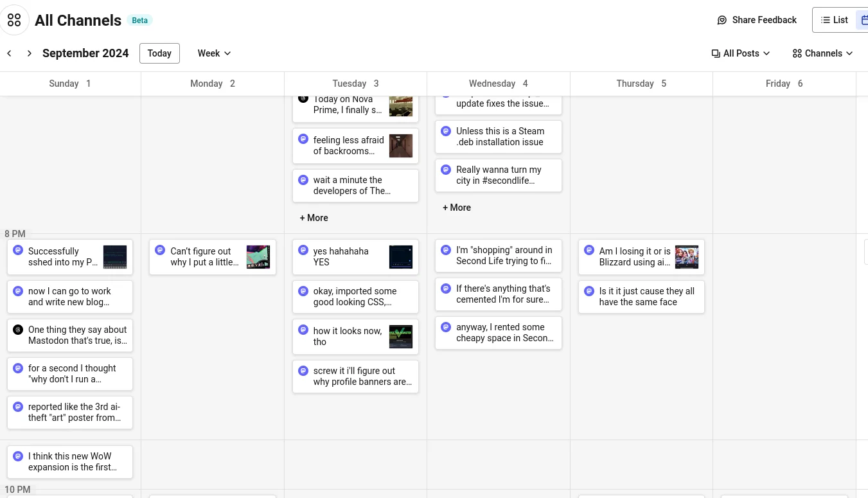The width and height of the screenshot is (868, 498).
Task: Open 'If there's anything that's cemented' post
Action: pos(499,294)
